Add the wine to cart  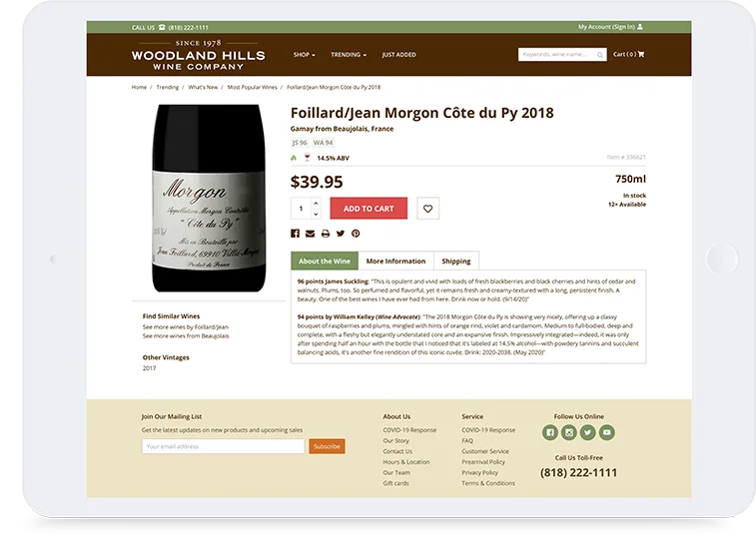point(369,209)
